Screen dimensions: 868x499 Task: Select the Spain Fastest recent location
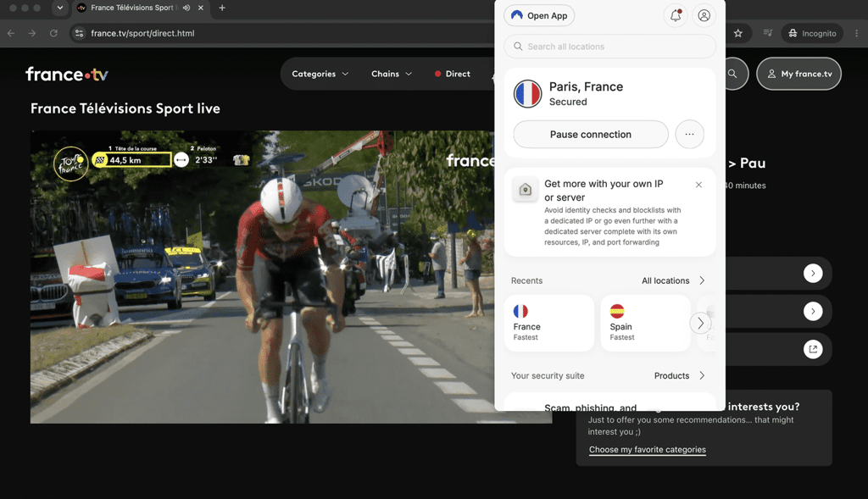coord(645,323)
